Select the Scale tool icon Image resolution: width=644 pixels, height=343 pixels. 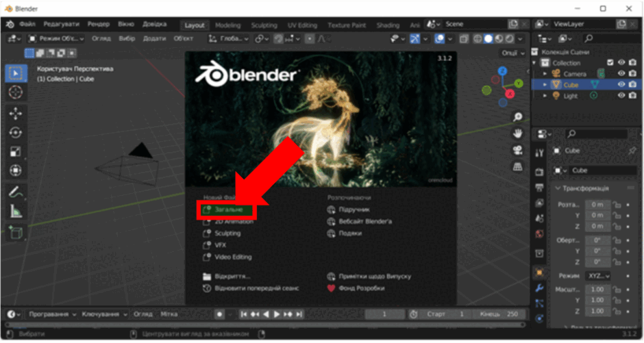16,151
